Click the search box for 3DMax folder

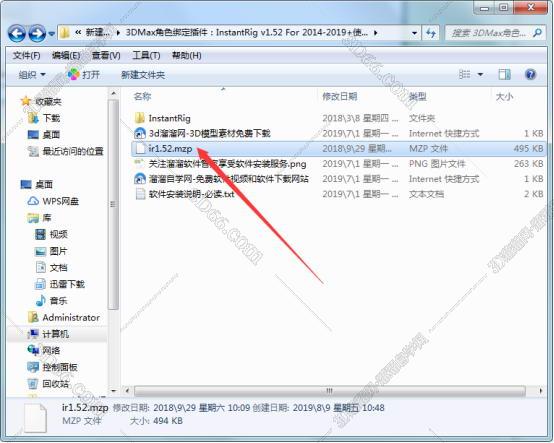[495, 33]
